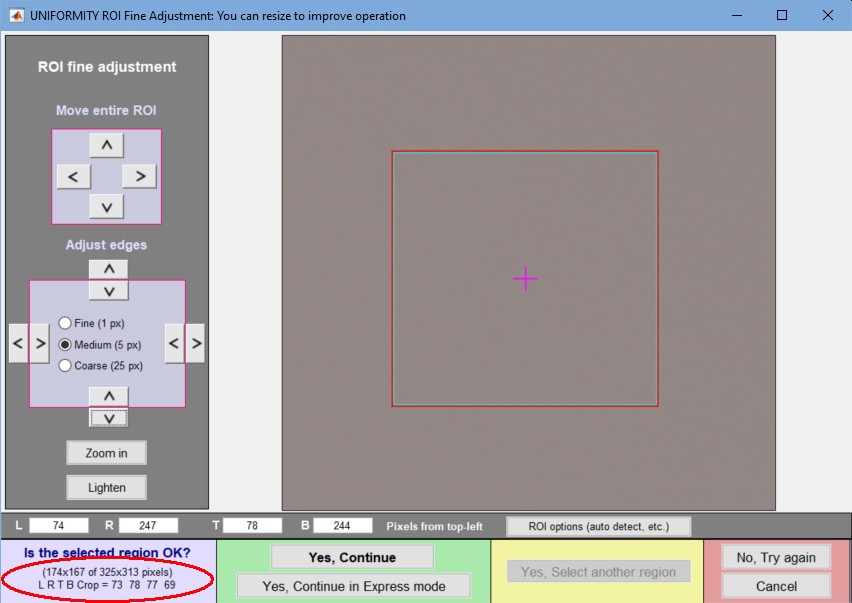Confirm with Yes, Continue
Image resolution: width=852 pixels, height=603 pixels.
pos(352,557)
